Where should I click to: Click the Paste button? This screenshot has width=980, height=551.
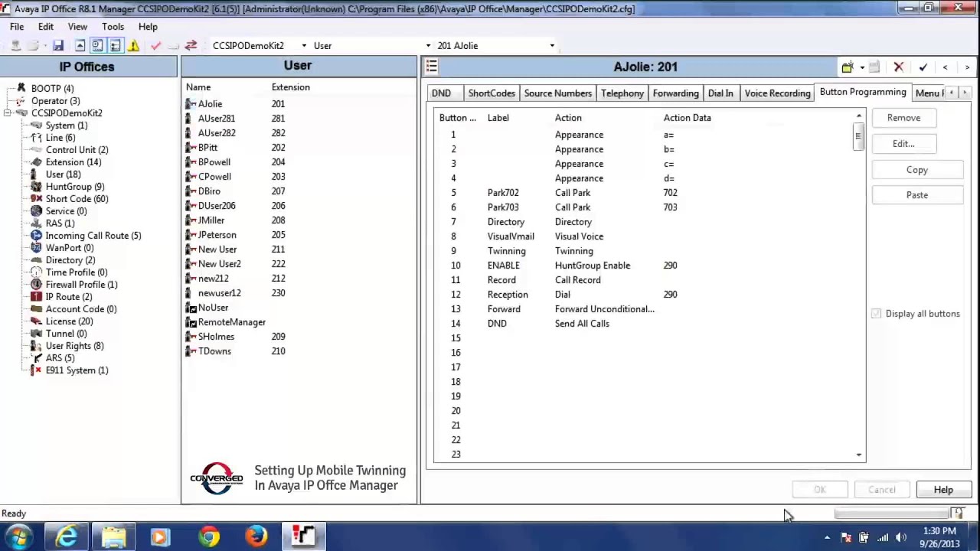tap(917, 195)
